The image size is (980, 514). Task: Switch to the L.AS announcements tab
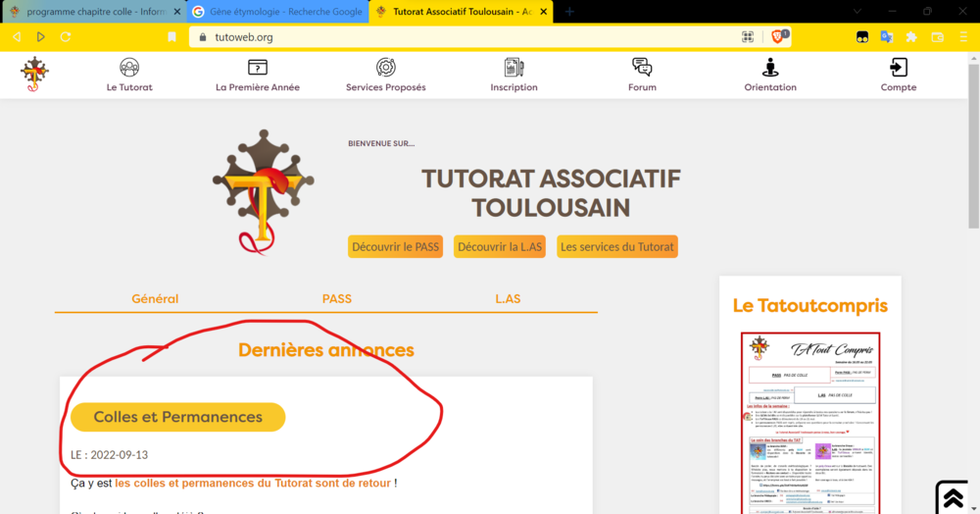(509, 298)
